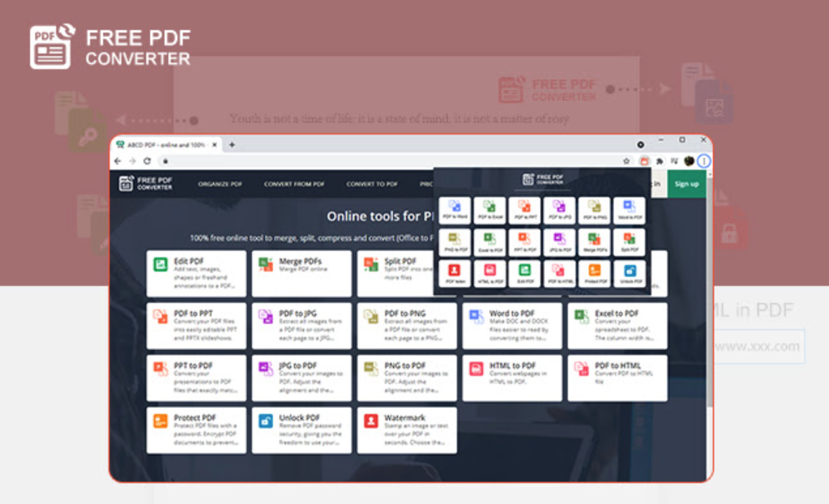Open the Edit PDF card on the webpage
829x504 pixels.
click(196, 274)
